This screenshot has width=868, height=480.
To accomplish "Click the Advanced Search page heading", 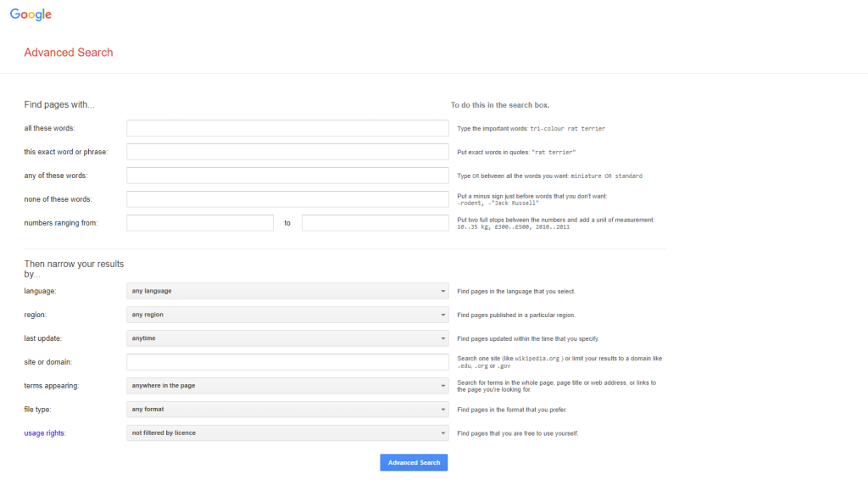I will 68,53.
